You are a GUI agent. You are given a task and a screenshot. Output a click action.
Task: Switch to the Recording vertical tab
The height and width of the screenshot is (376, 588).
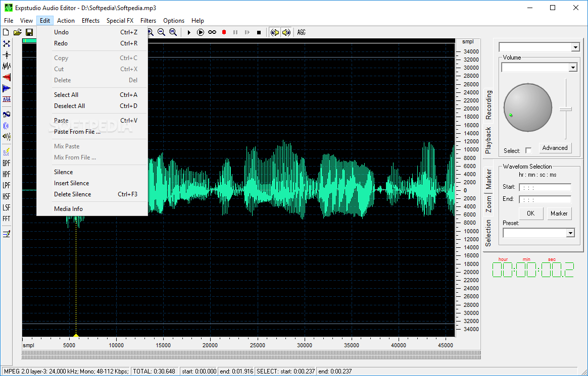488,105
